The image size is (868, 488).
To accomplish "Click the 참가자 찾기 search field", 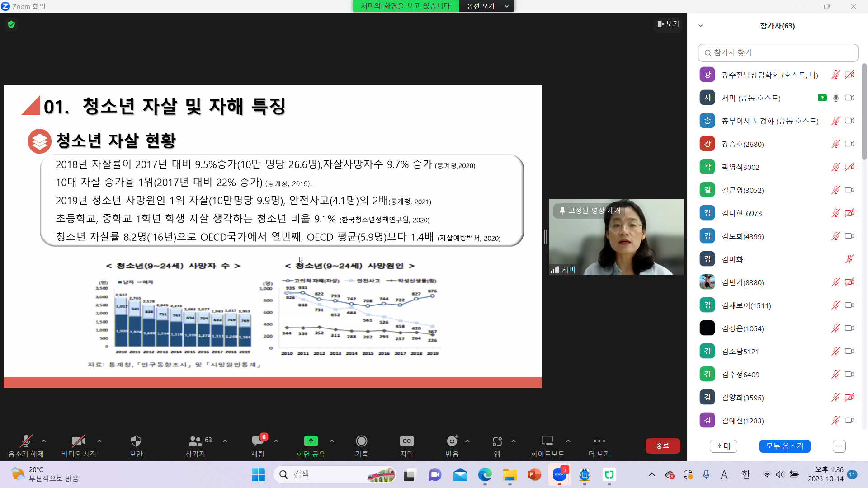I will click(x=778, y=53).
